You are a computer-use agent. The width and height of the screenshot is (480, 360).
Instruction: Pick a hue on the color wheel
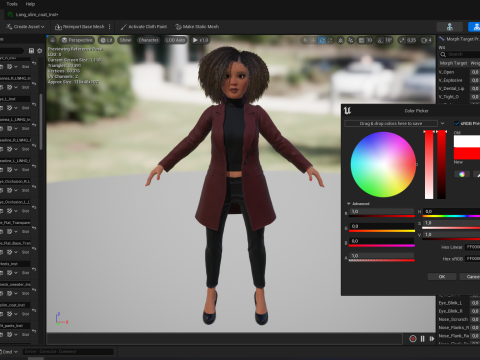pos(383,165)
